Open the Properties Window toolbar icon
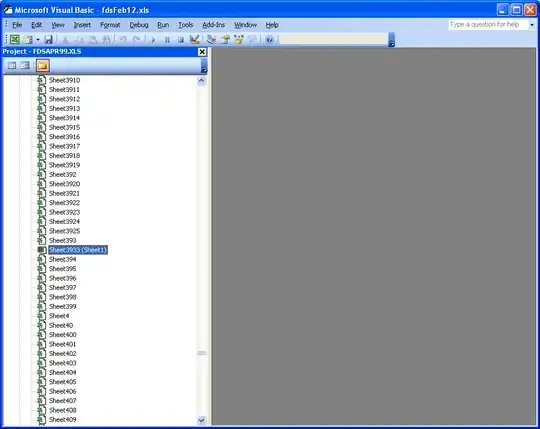 click(x=225, y=39)
